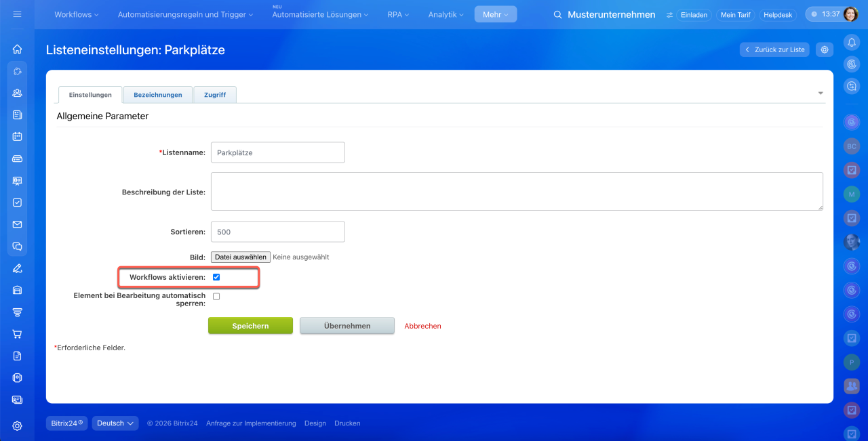Viewport: 868px width, 441px height.
Task: Open the chat bubbles sidebar icon
Action: click(17, 247)
